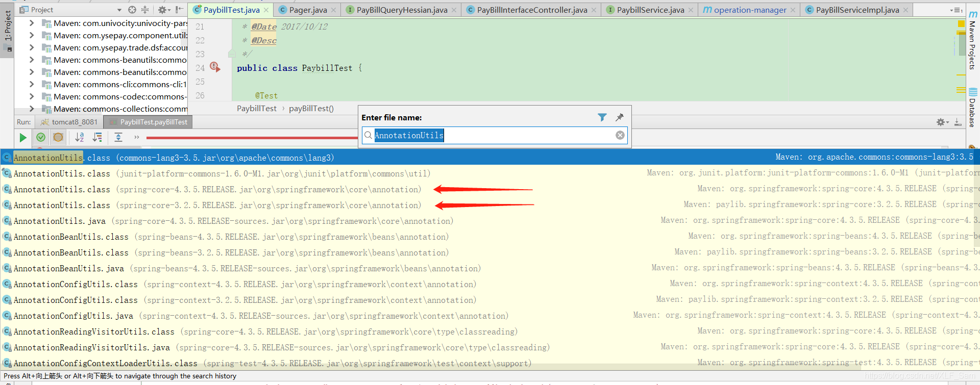This screenshot has width=980, height=385.
Task: Select AnnotationUtils.java sources result
Action: tap(490, 221)
